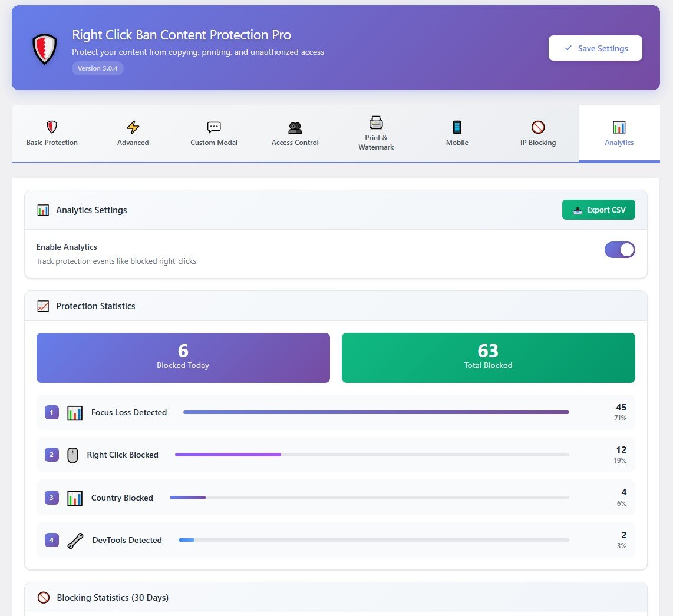This screenshot has width=673, height=616.
Task: Click the Save Settings button
Action: tap(595, 48)
